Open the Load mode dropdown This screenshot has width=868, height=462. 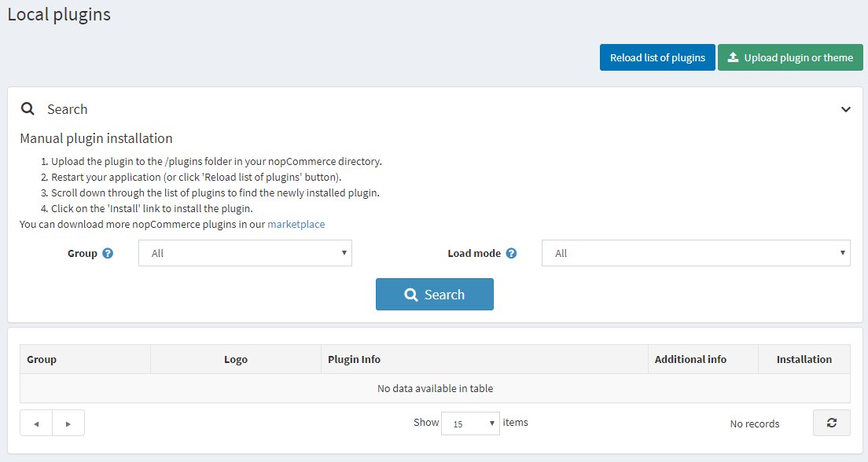point(695,253)
